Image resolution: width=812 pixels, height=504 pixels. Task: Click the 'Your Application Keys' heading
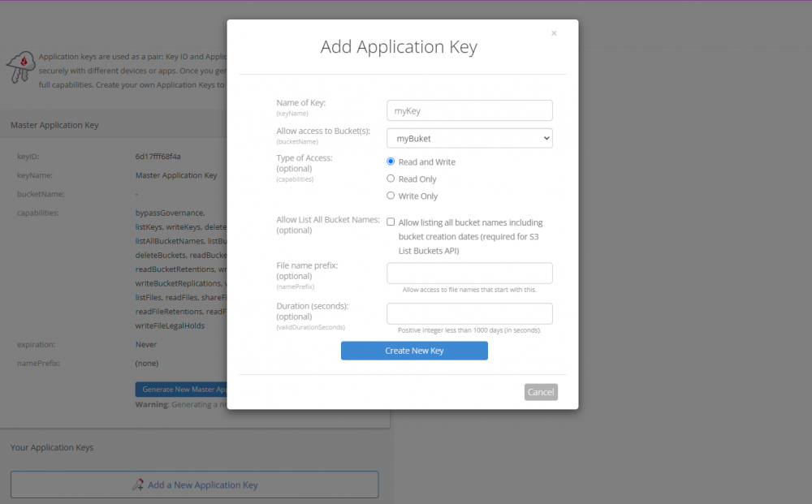[52, 448]
